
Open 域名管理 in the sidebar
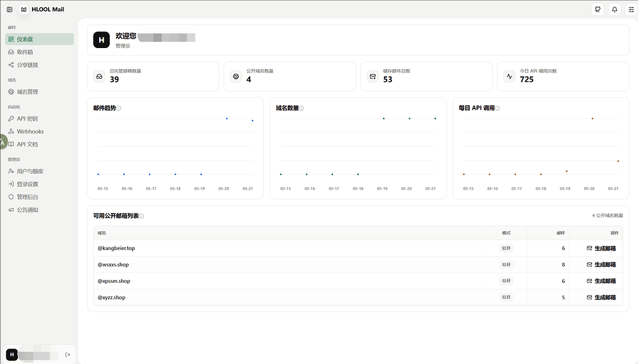(x=39, y=92)
